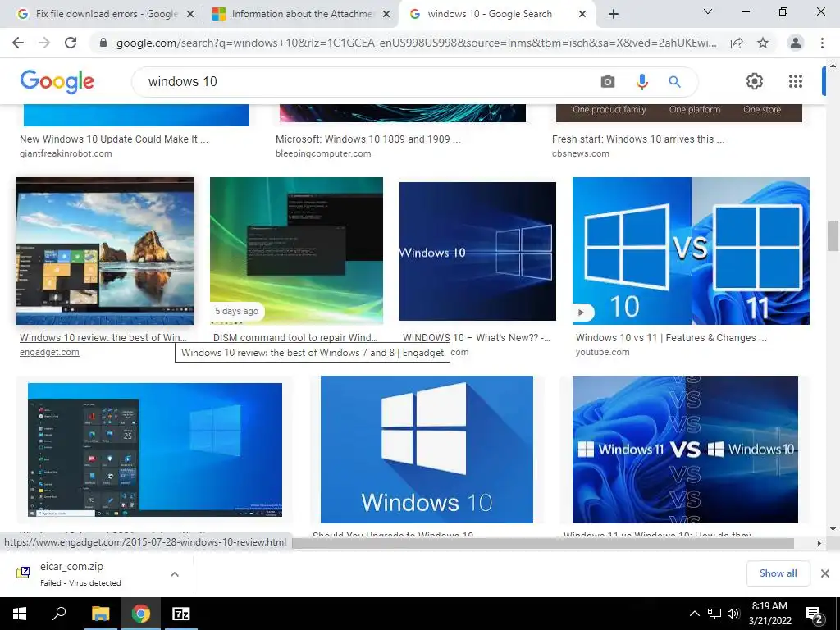Open Microsoft: Windows 10 1809 and 1909 link
Viewport: 840px width, 630px height.
pos(368,139)
